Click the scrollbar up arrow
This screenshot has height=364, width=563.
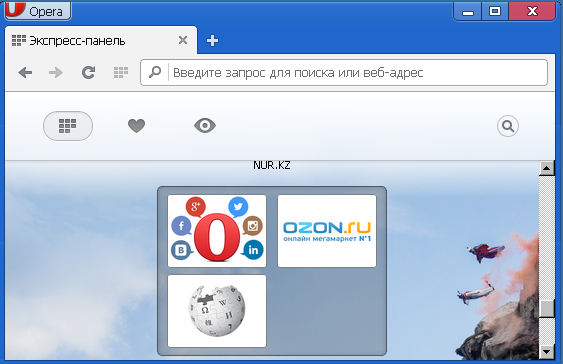point(546,168)
